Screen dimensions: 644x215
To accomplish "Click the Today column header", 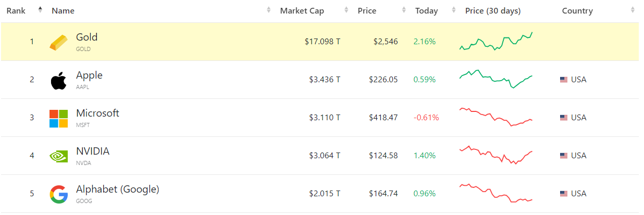I will pyautogui.click(x=426, y=11).
